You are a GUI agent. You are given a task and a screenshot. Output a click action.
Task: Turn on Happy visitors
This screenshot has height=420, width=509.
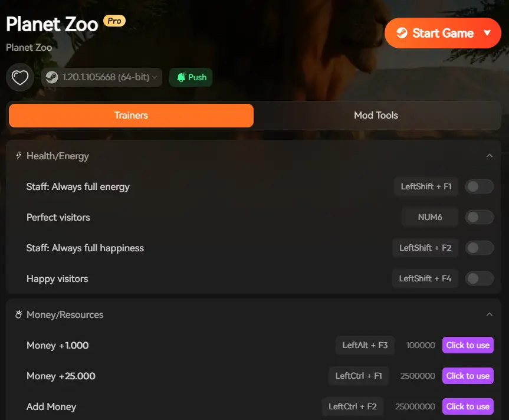[479, 278]
